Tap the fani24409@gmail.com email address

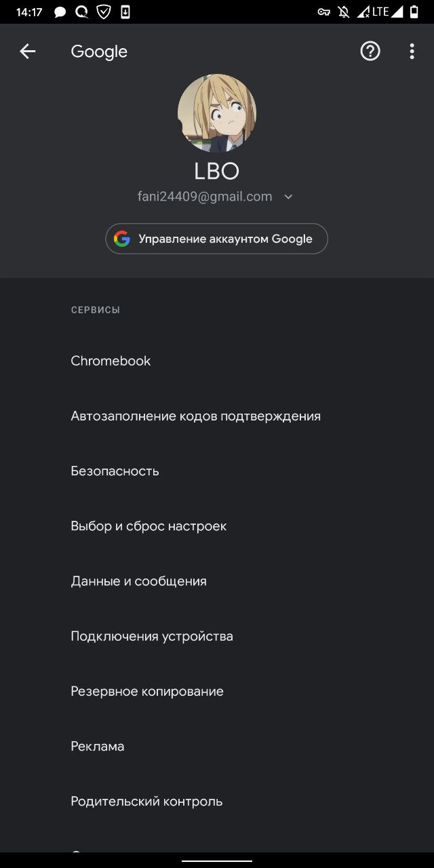205,197
